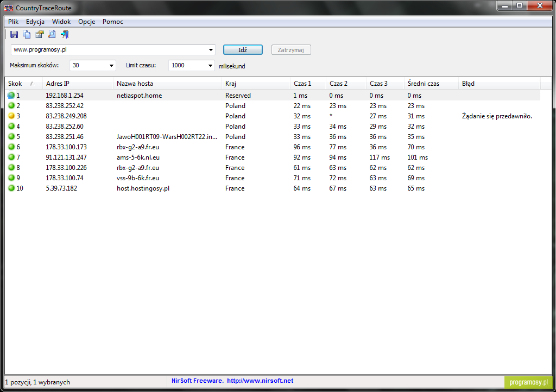Select the vss-9b-6k.fr.eu host name

point(137,178)
